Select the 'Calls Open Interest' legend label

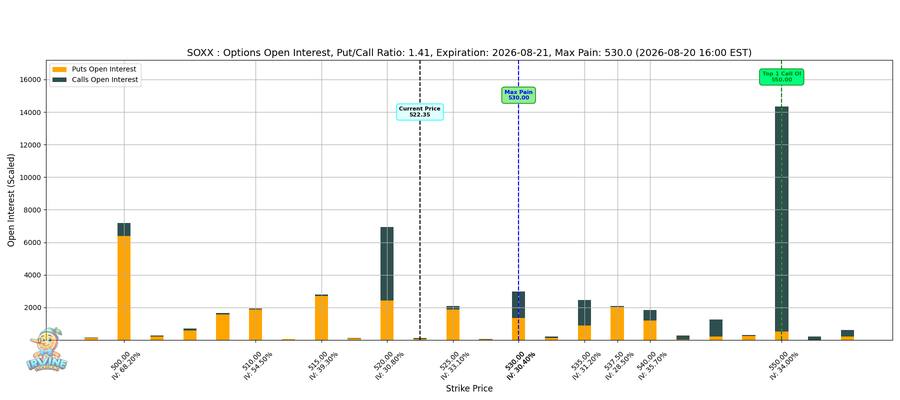pyautogui.click(x=105, y=80)
